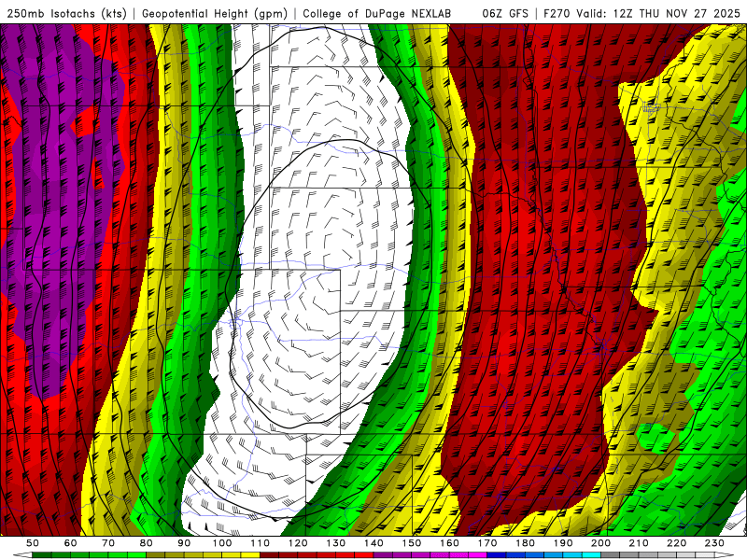This screenshot has width=747, height=560.
Task: Click the darkest green swatch starting the color bar
Action: (42, 555)
